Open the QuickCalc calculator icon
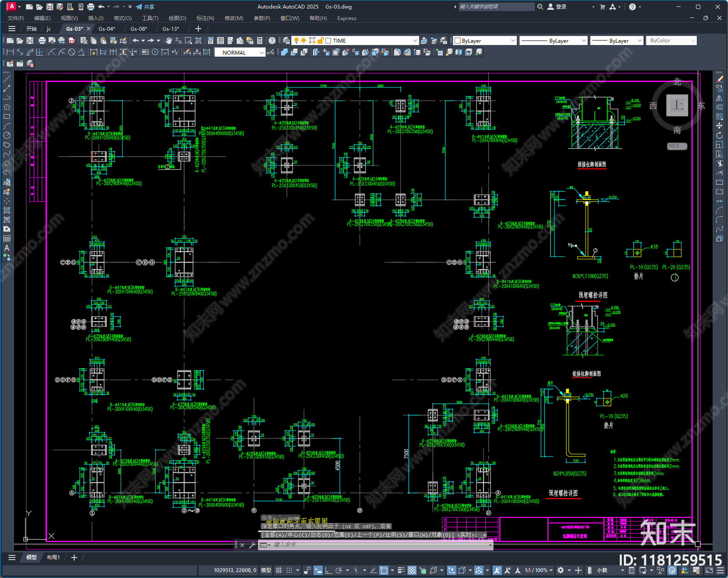The width and height of the screenshot is (728, 578). pos(260,41)
